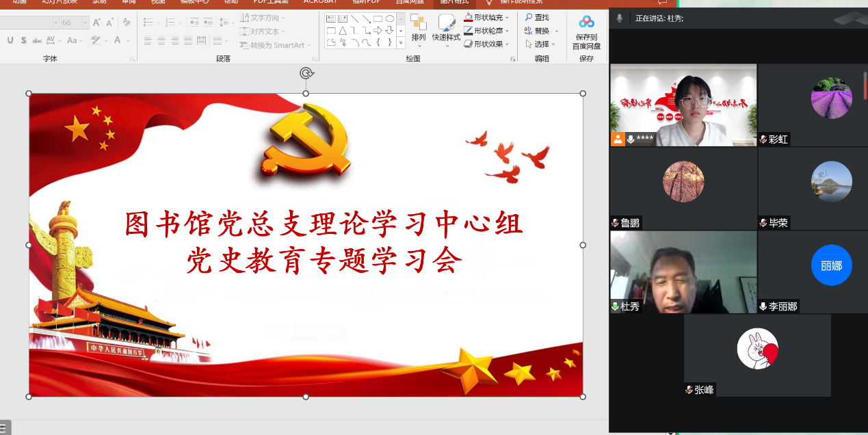
Task: Apply the font color
Action: point(119,40)
